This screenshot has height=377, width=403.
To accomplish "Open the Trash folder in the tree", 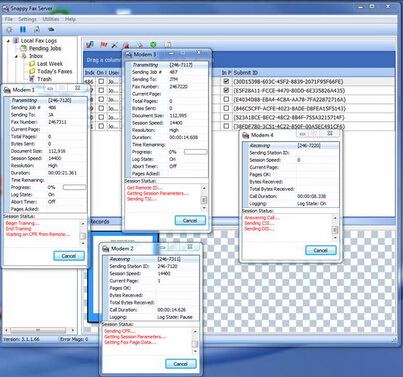I will 44,79.
